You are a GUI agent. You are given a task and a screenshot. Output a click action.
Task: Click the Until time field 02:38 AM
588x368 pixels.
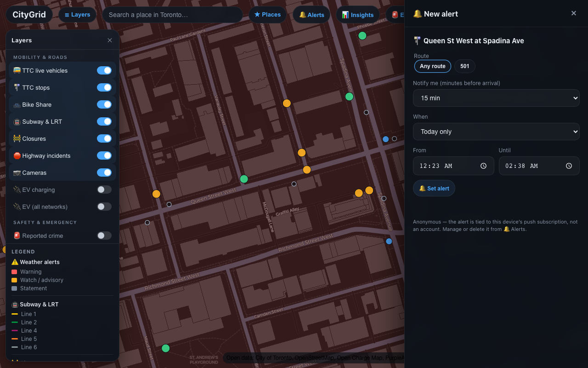(539, 166)
